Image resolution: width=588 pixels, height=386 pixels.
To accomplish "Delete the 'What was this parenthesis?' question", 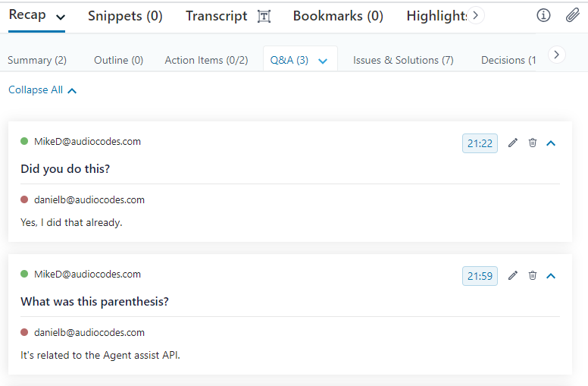I will (x=533, y=275).
